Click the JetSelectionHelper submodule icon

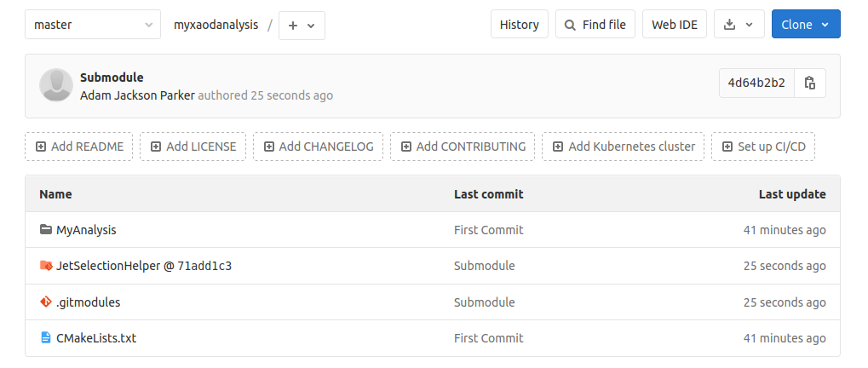click(x=46, y=266)
